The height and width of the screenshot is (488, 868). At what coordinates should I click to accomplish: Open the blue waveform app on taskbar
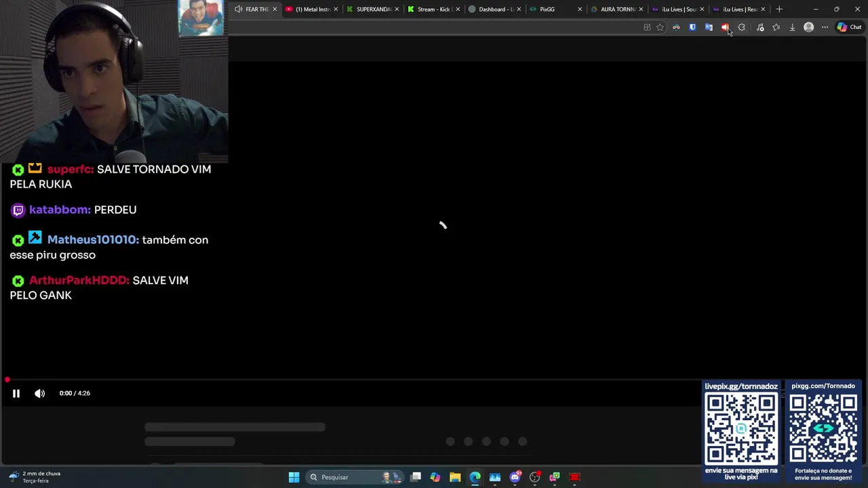[x=495, y=477]
